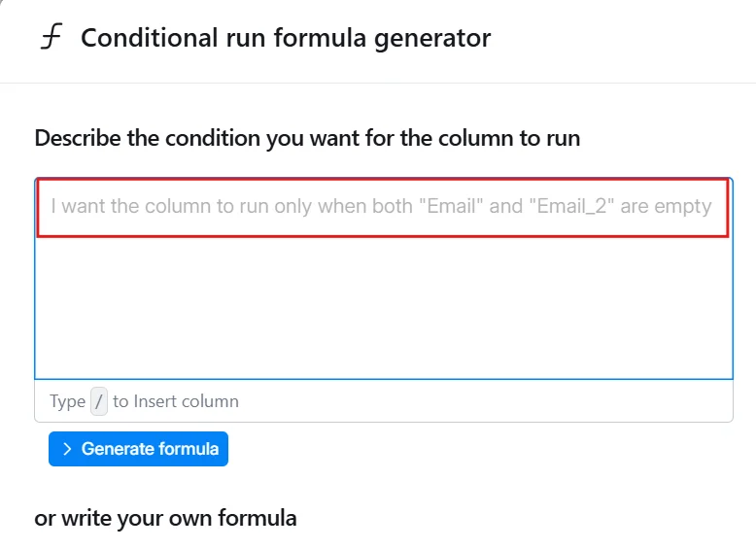Click '"Email"' in the placeholder text
The width and height of the screenshot is (756, 549).
point(451,207)
